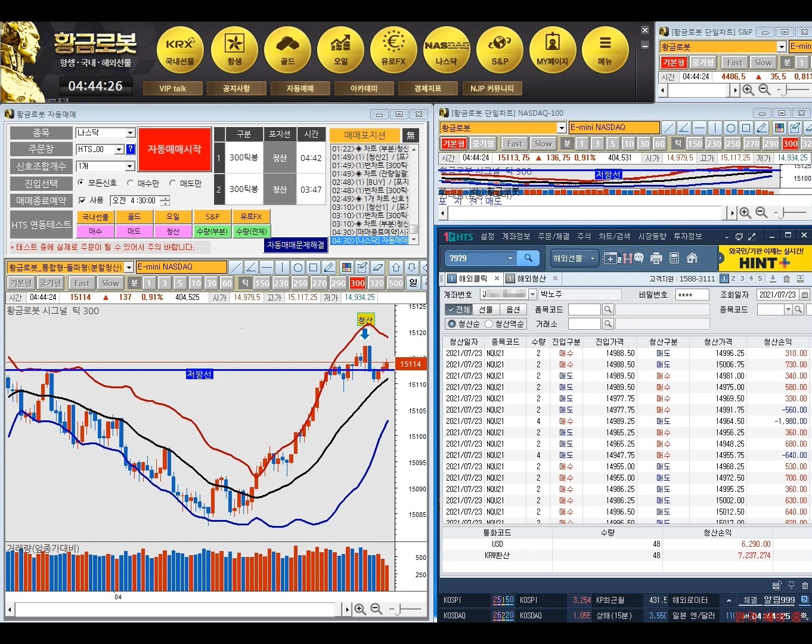Image resolution: width=812 pixels, height=644 pixels.
Task: Open 주문창 dropdown showing HTS_00
Action: point(119,150)
